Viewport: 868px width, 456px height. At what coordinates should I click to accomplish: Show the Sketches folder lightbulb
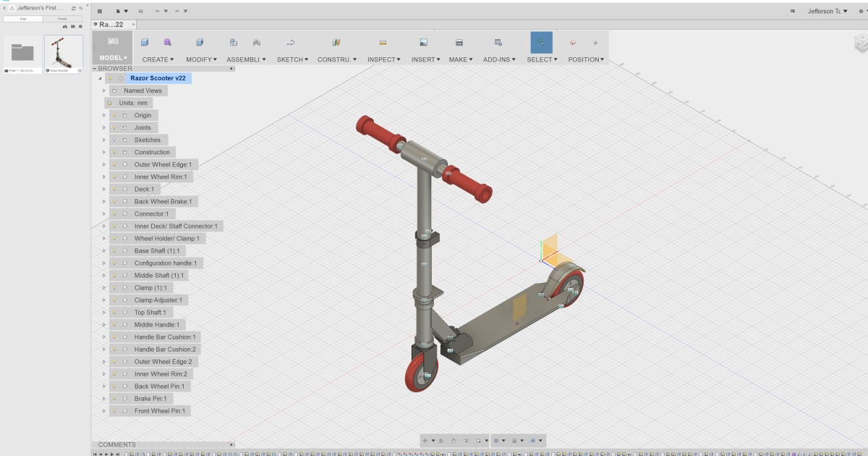(115, 140)
